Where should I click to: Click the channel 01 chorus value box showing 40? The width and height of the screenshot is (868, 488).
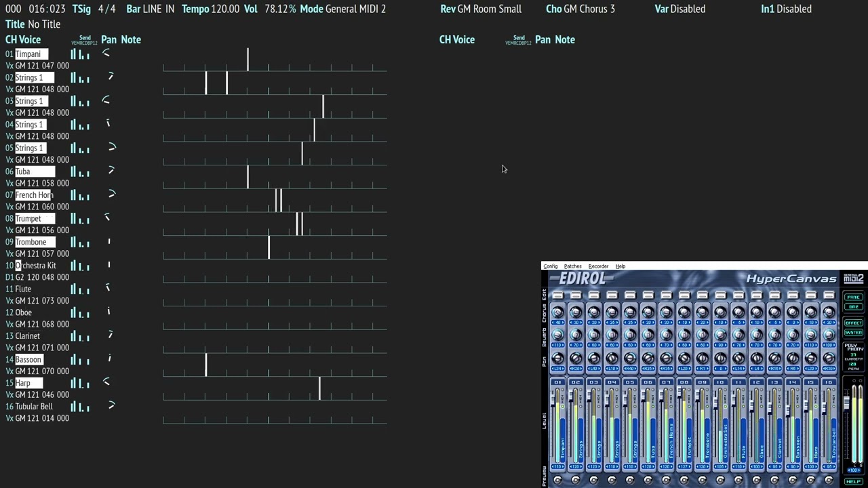pos(558,323)
